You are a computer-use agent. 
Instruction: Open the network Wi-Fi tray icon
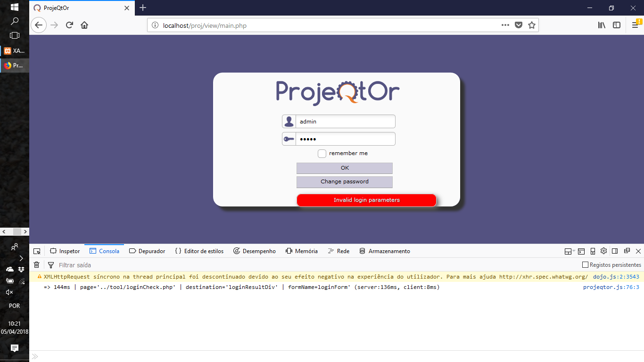tap(22, 281)
